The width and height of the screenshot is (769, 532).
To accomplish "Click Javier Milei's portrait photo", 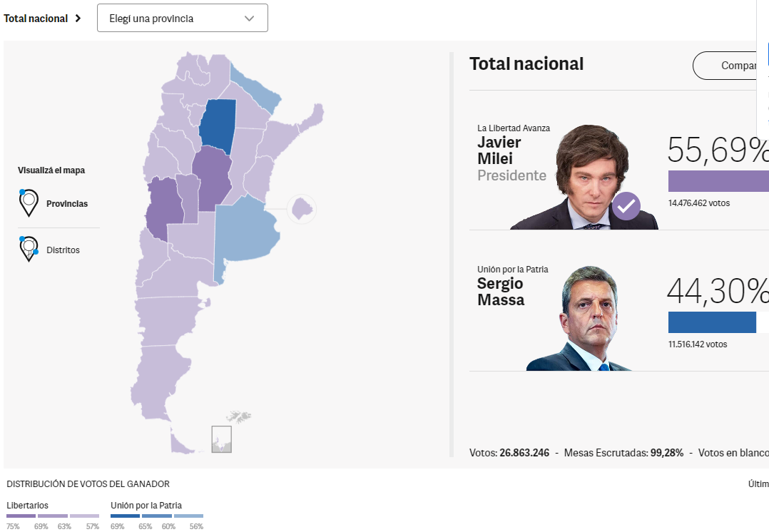I will 584,178.
